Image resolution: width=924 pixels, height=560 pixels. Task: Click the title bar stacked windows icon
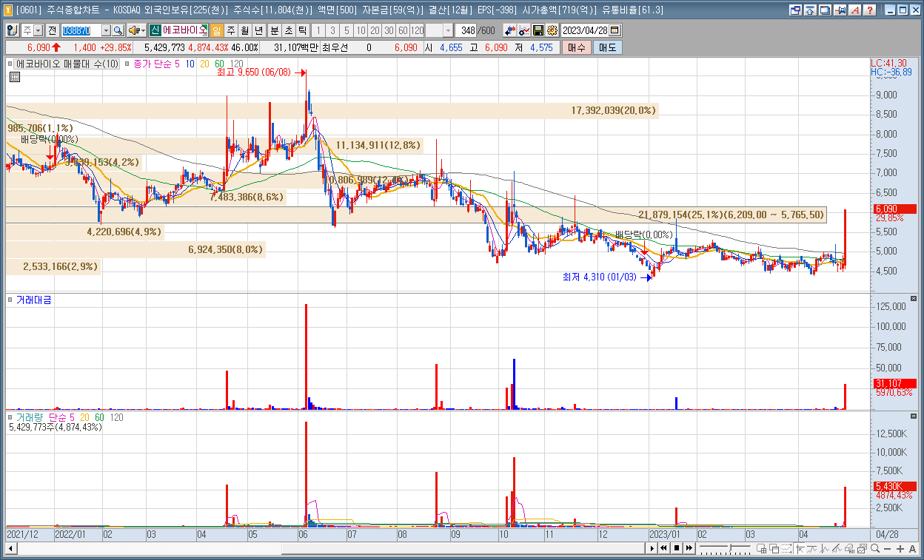tap(824, 10)
